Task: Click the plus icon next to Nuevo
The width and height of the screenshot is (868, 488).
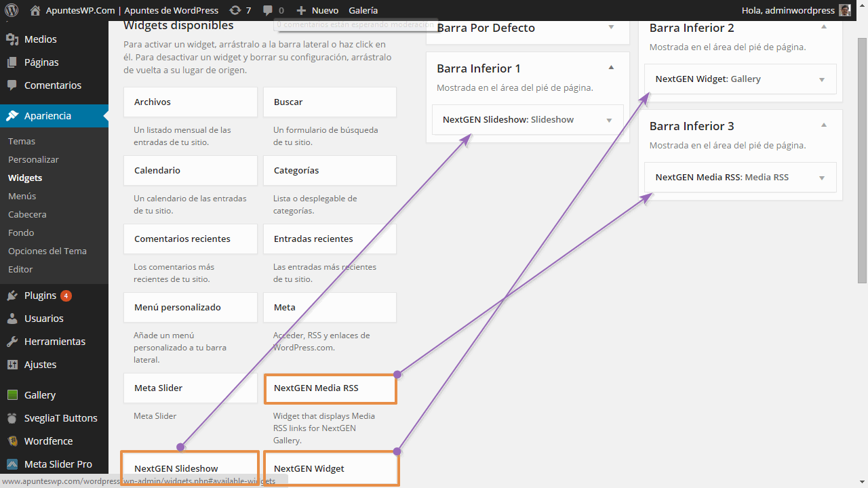Action: 302,10
